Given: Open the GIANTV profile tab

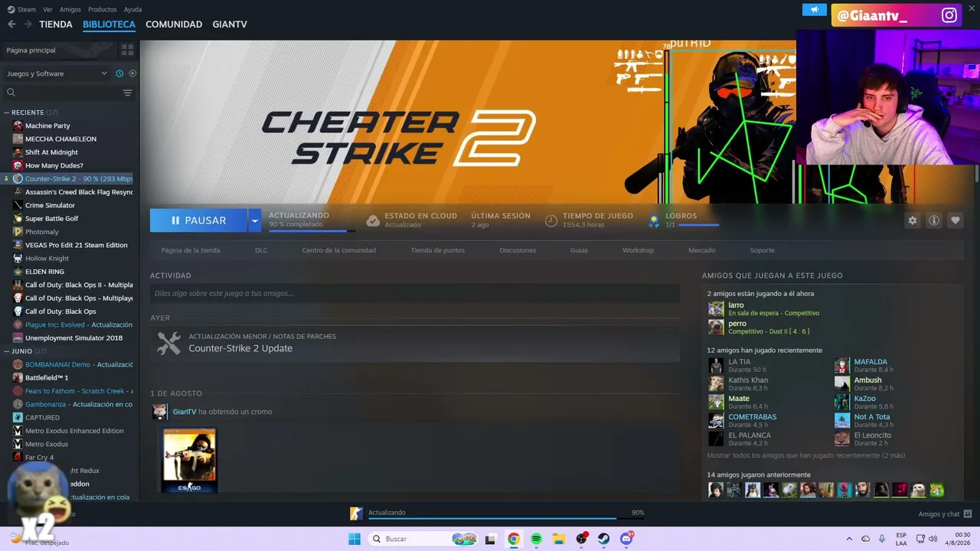Looking at the screenshot, I should 230,24.
